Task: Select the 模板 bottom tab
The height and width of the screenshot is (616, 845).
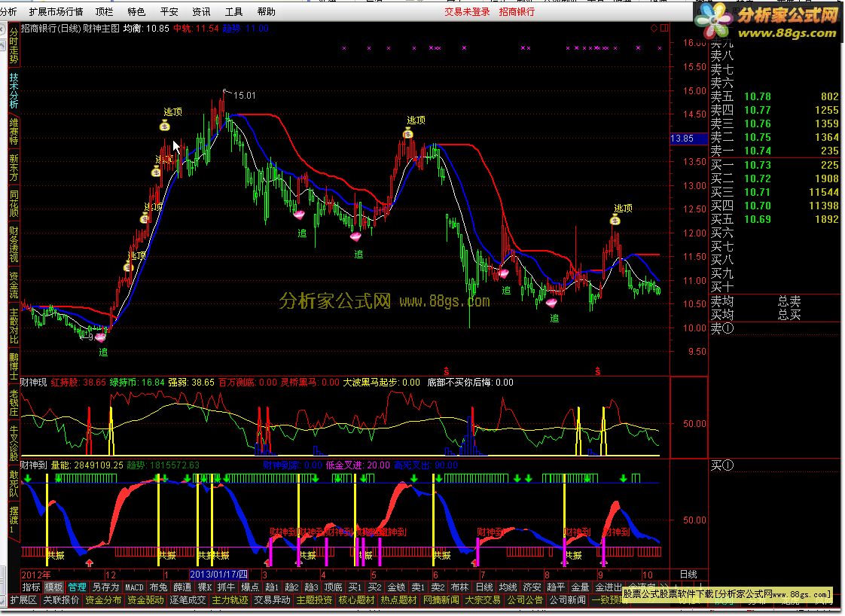Action: pyautogui.click(x=54, y=587)
